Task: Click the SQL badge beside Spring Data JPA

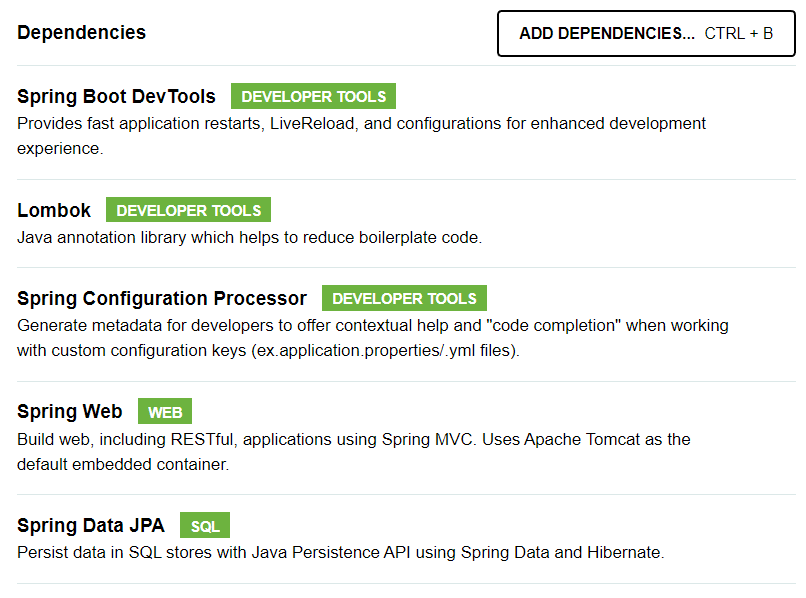Action: [x=204, y=525]
